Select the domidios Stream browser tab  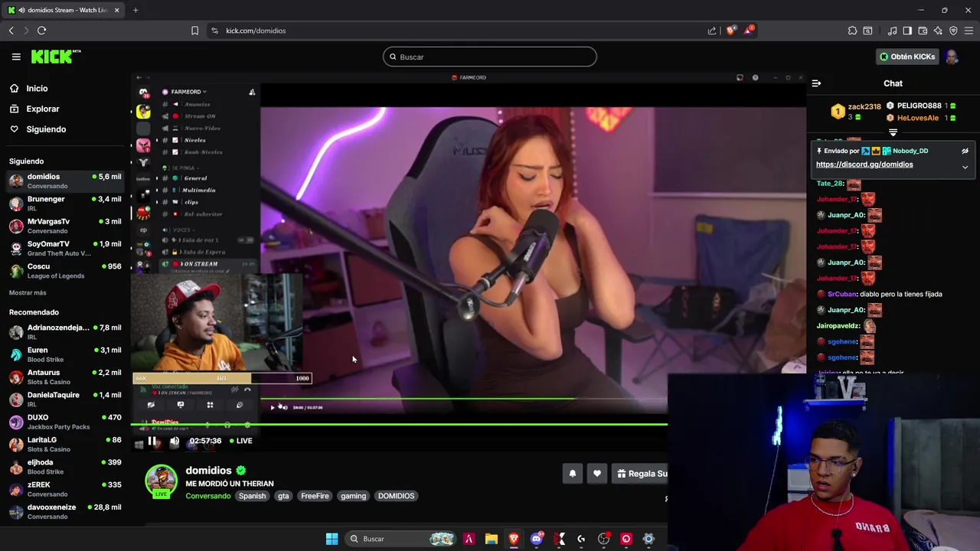point(63,10)
